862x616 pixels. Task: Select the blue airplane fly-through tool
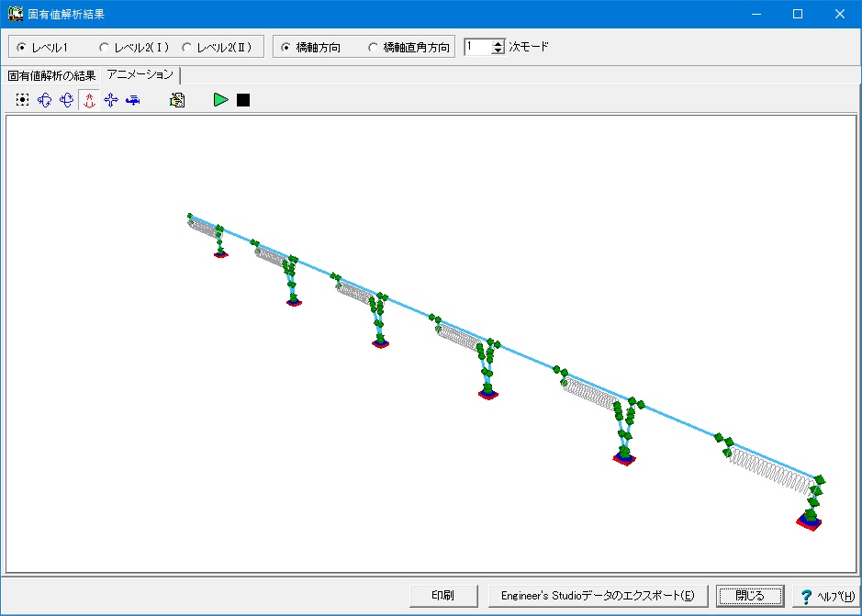click(x=133, y=99)
